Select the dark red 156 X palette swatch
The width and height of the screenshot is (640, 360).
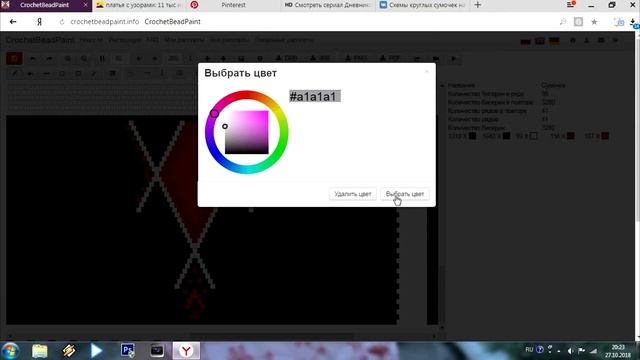(571, 136)
